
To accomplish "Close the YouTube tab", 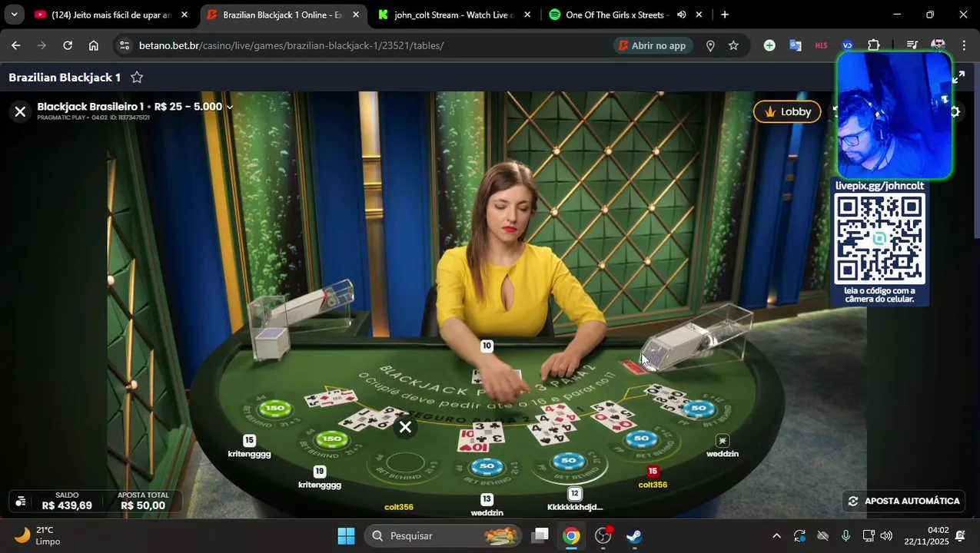I will tap(184, 15).
